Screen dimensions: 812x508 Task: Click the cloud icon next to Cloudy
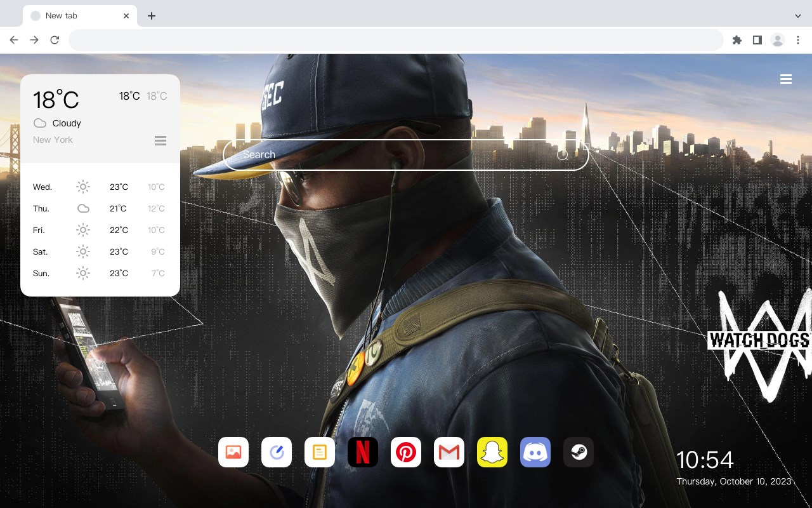pos(40,123)
